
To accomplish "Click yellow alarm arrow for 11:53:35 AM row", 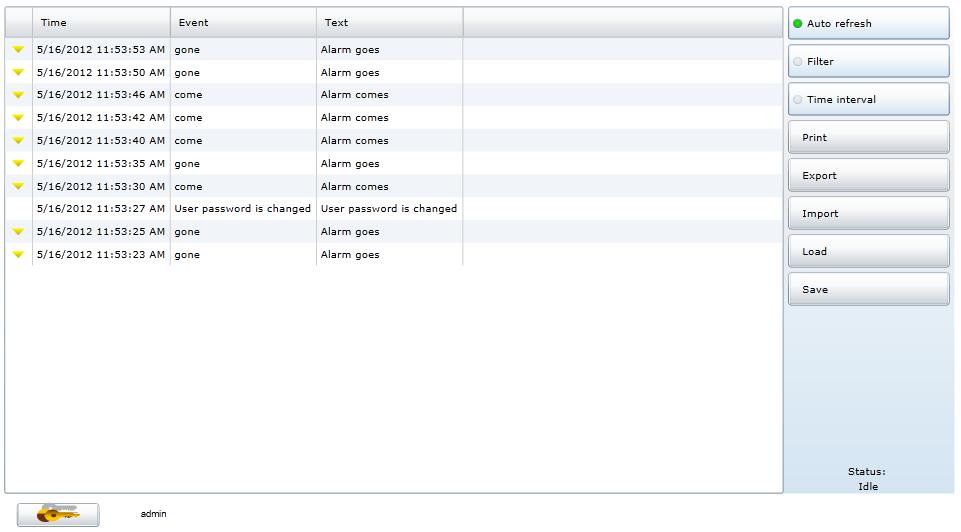I will (x=18, y=163).
